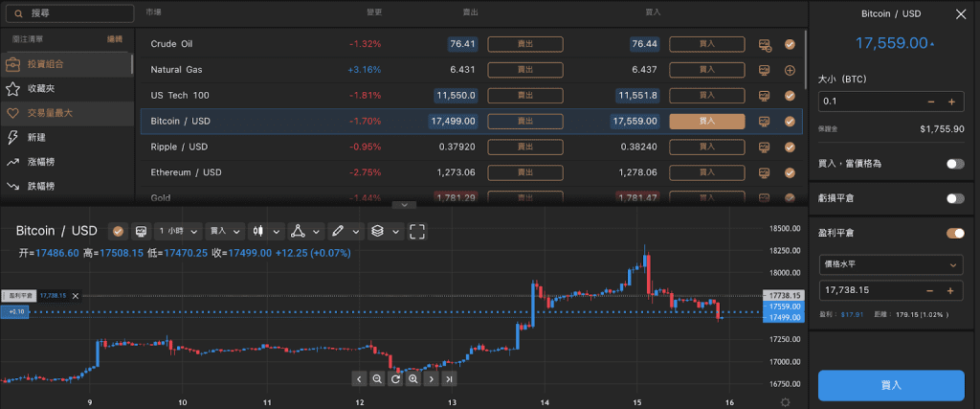The width and height of the screenshot is (980, 409).
Task: Click the chart zoom-out magnifier icon
Action: point(377,378)
